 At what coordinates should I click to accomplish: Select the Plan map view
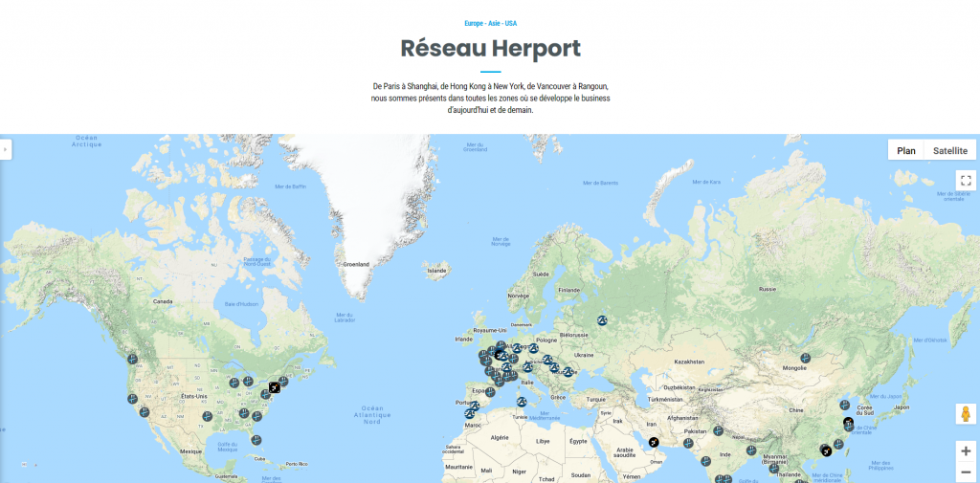point(905,150)
